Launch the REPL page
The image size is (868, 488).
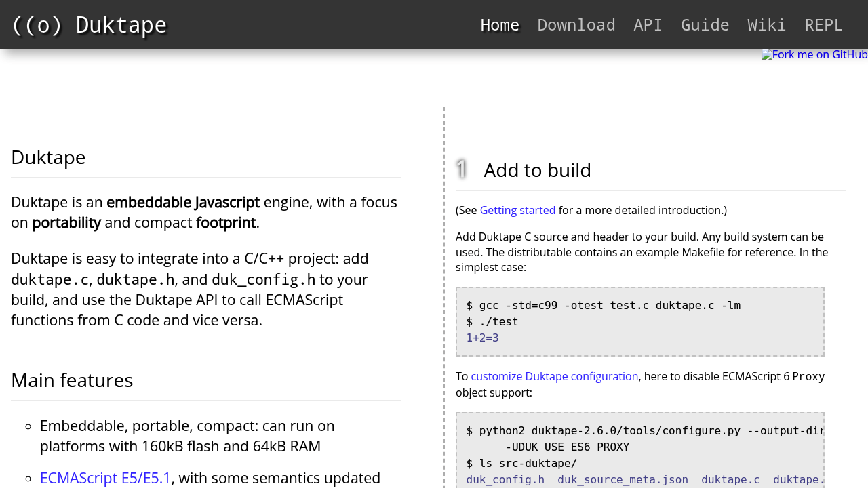point(823,25)
